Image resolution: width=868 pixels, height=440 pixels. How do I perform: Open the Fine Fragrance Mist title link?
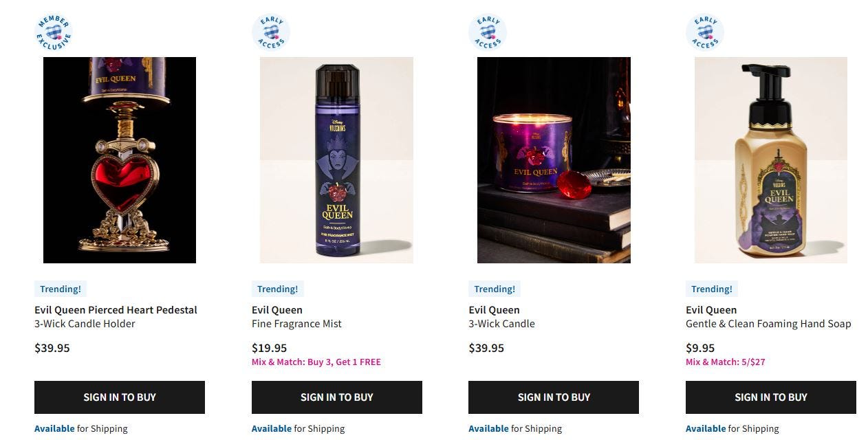click(x=296, y=317)
